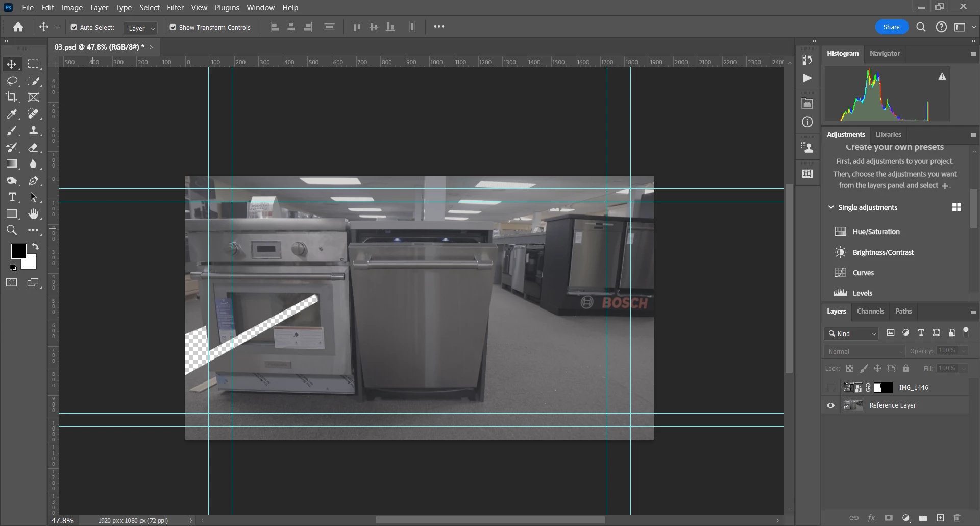Select the Pen tool

(34, 181)
